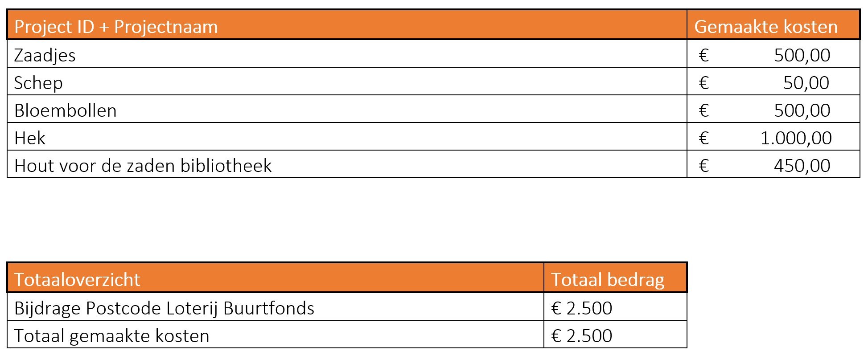Select the 'Schep' cell
This screenshot has height=355, width=868.
click(x=38, y=83)
